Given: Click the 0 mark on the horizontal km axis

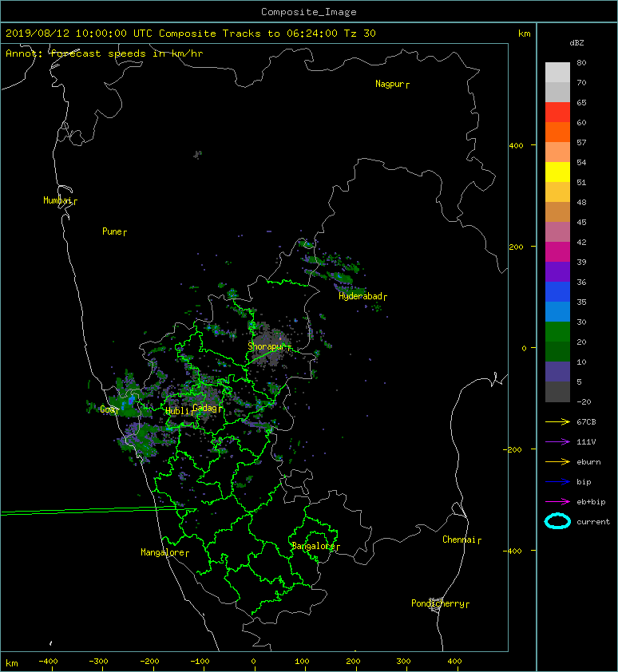Looking at the screenshot, I should coord(253,662).
